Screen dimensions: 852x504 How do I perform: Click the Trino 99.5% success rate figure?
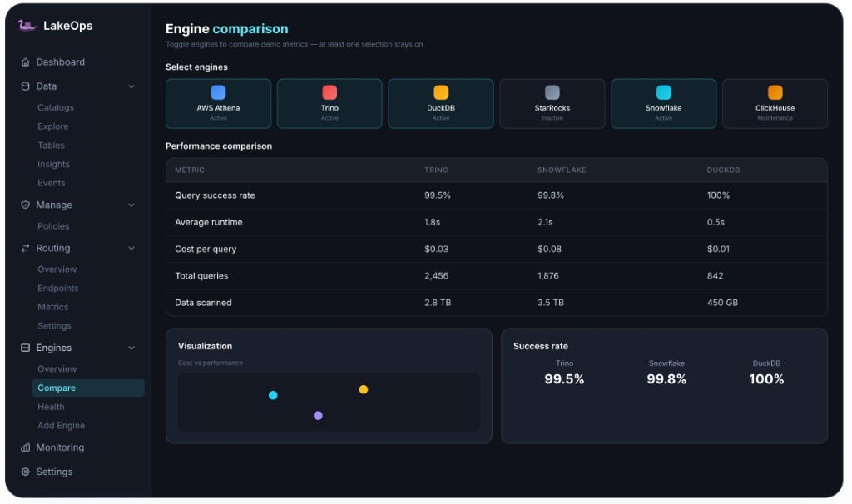pyautogui.click(x=564, y=379)
